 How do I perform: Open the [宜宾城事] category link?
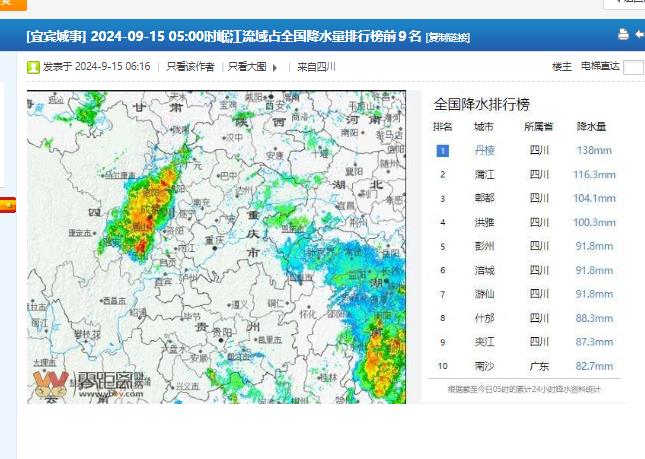[56, 36]
